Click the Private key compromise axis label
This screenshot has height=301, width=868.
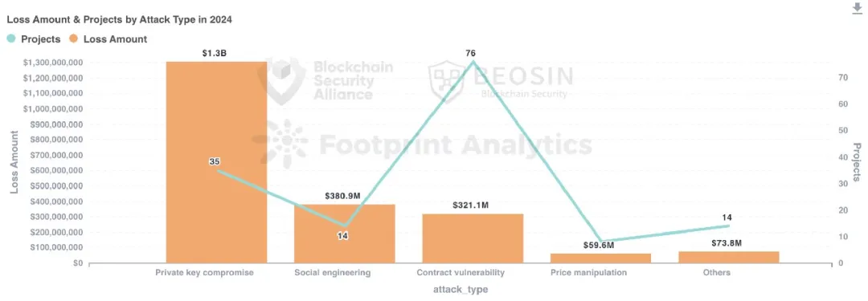tap(204, 273)
